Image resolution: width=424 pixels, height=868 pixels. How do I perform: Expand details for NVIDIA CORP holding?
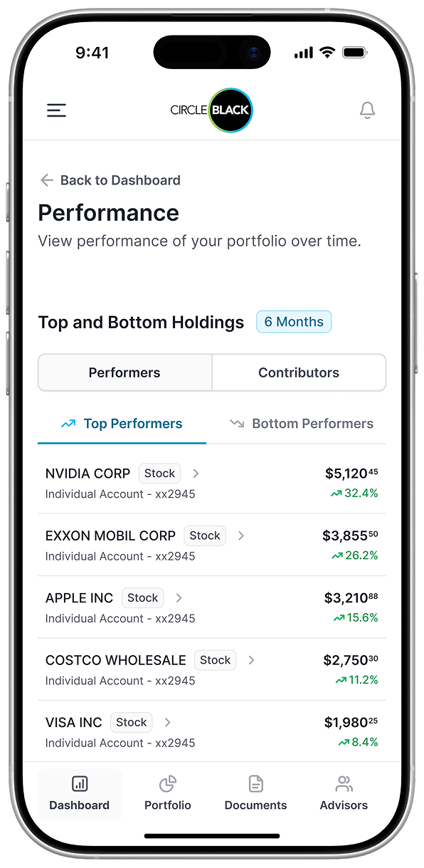coord(196,473)
